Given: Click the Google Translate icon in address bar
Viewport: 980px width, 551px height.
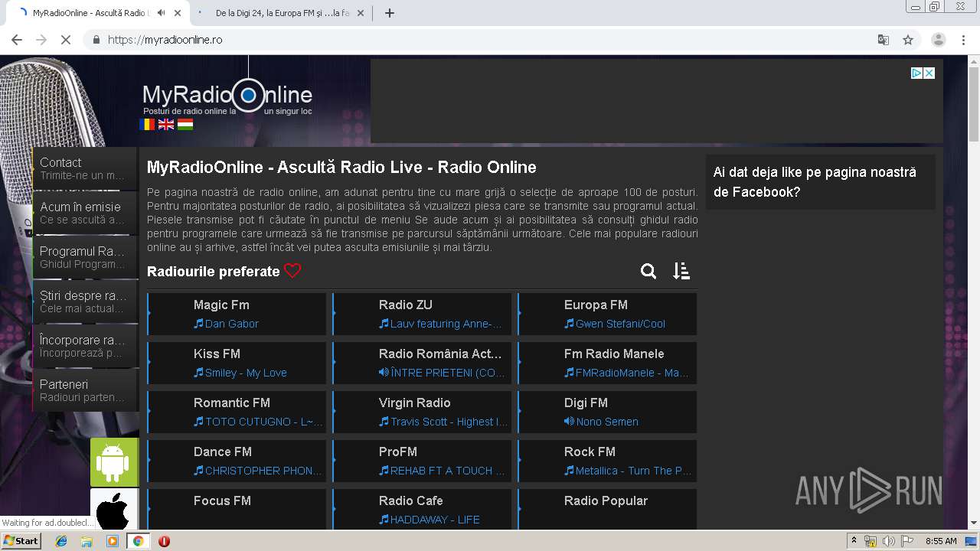Looking at the screenshot, I should [x=883, y=40].
